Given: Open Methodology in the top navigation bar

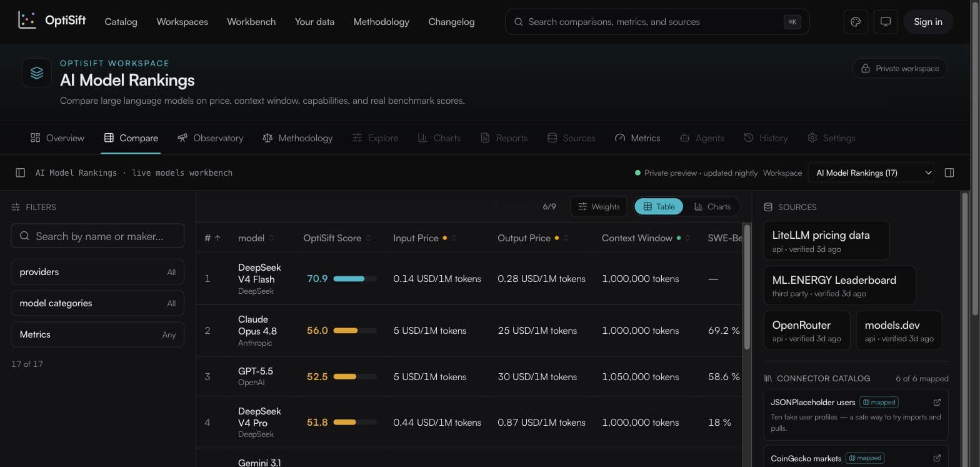Looking at the screenshot, I should [x=381, y=22].
